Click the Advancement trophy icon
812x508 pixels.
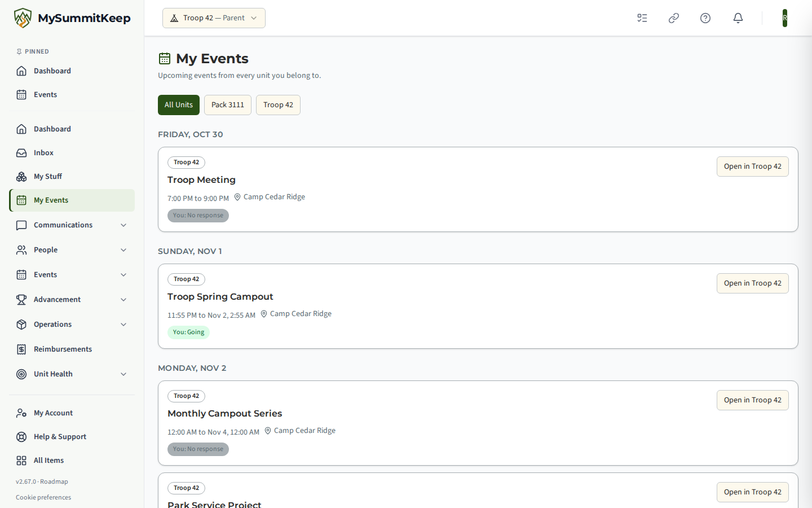(21, 300)
